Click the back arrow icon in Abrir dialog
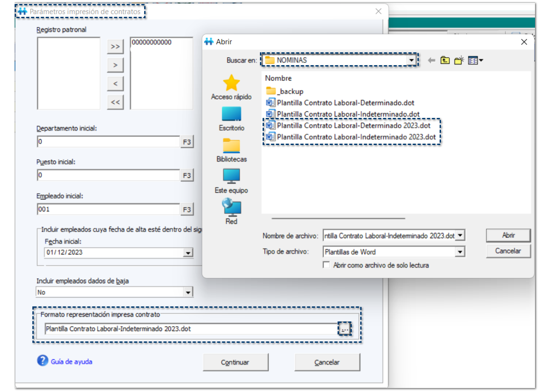Viewport: 539px width, 392px height. coord(432,60)
